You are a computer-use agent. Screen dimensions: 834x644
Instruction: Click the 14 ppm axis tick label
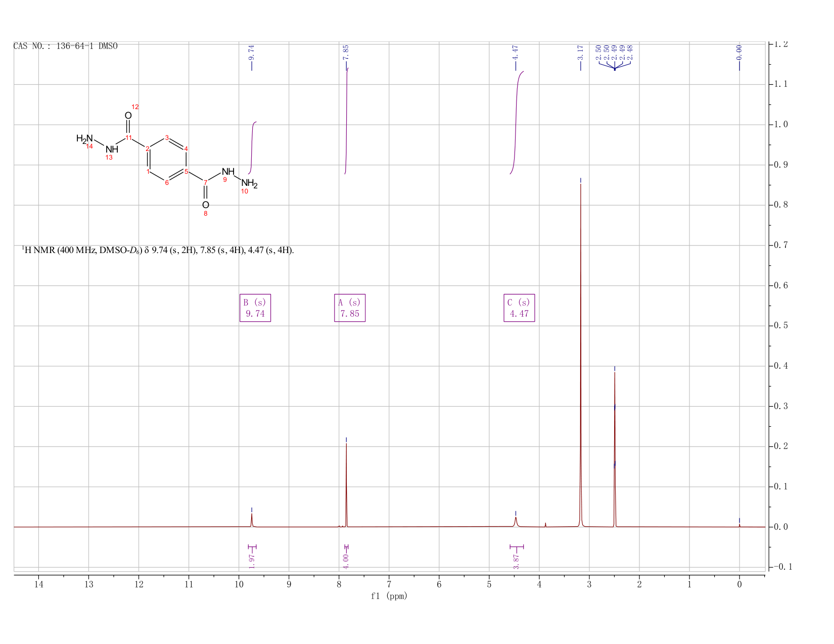click(x=38, y=584)
